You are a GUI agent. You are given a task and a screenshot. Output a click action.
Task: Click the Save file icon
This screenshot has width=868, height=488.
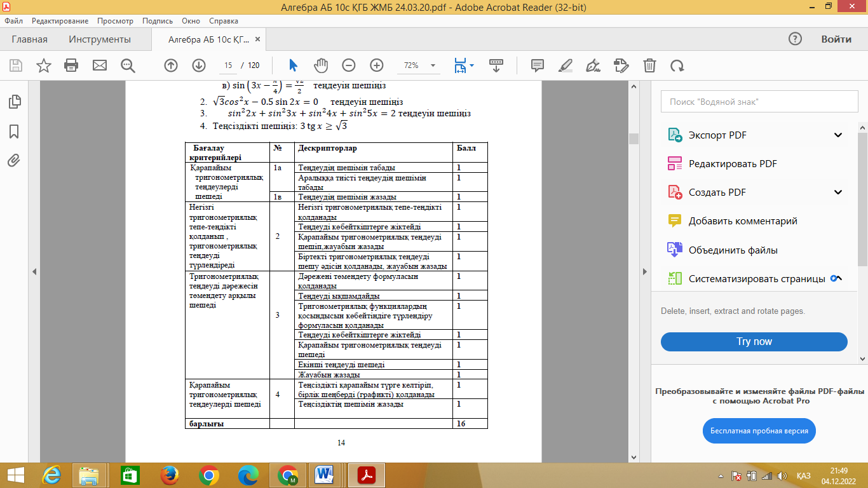[16, 65]
